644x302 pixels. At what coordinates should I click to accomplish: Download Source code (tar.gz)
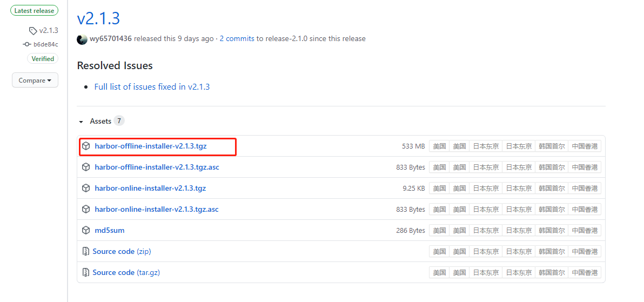[x=126, y=272]
